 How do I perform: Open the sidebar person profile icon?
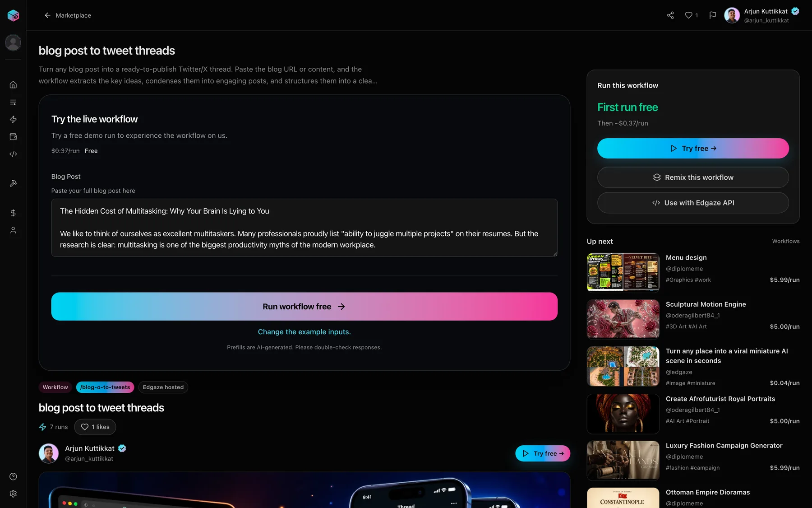point(13,230)
